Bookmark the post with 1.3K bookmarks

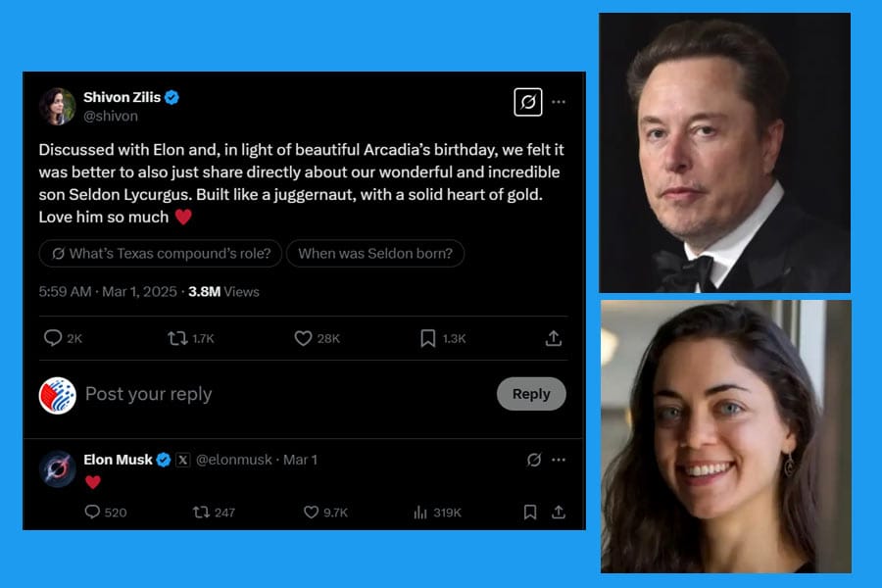(x=428, y=338)
